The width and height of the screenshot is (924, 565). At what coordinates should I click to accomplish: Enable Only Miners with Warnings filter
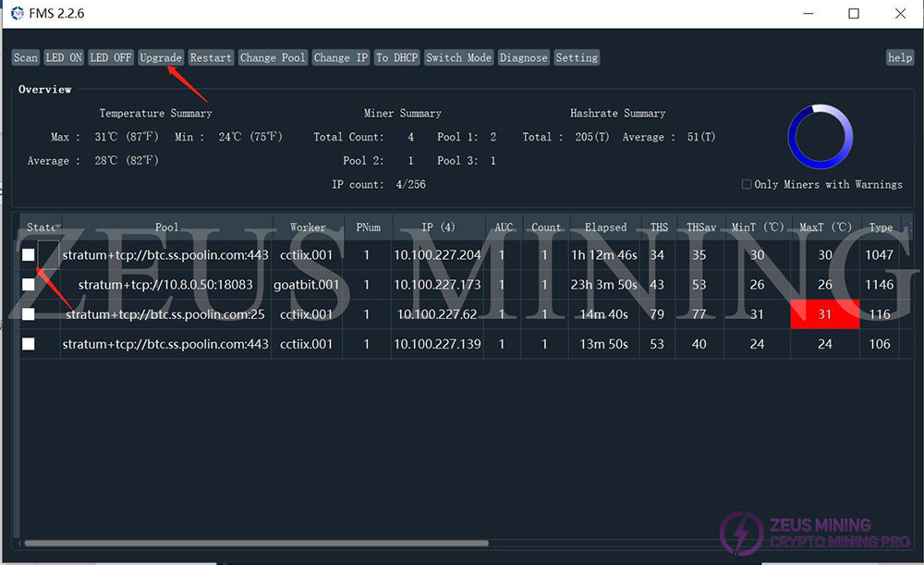747,184
